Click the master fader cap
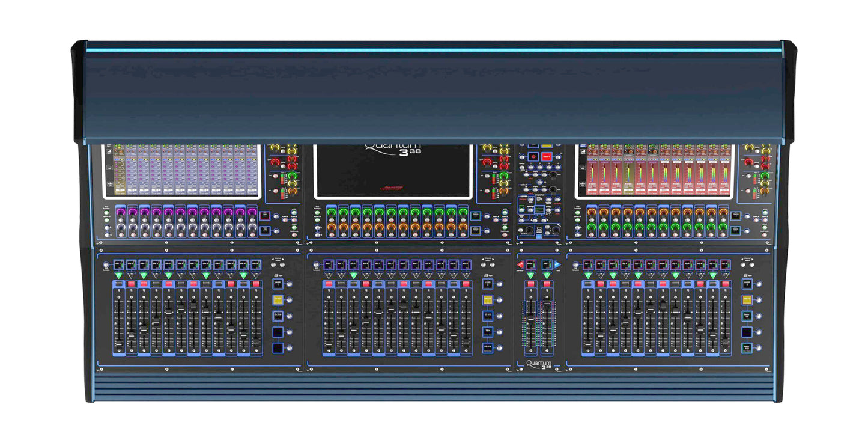Viewport: 868px width, 440px height. [530, 318]
